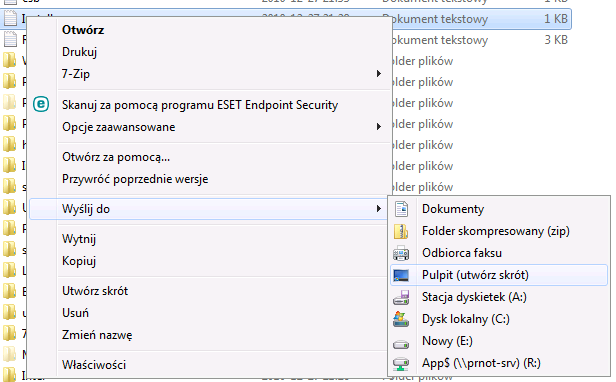Click arrow beside Wyślij do
Screen dimensions: 616x382
point(379,208)
